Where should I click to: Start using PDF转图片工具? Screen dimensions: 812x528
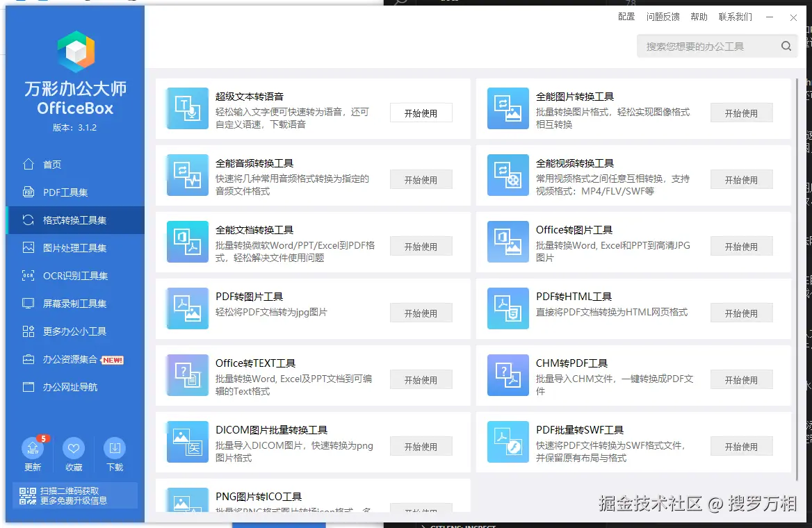421,313
